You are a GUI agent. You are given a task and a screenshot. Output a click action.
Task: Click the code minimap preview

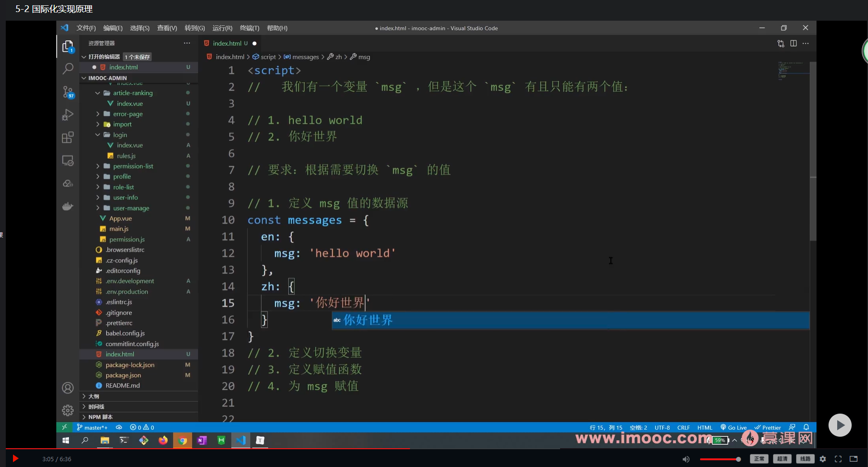[x=793, y=71]
